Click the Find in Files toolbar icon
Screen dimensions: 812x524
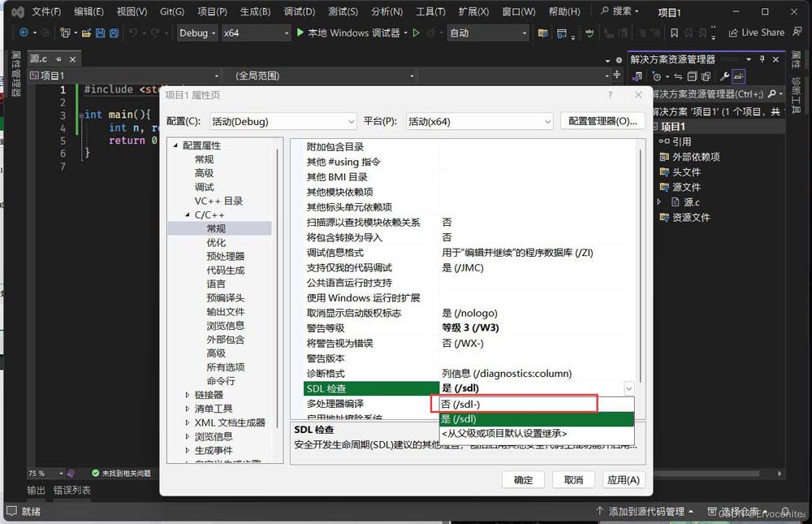click(x=542, y=33)
